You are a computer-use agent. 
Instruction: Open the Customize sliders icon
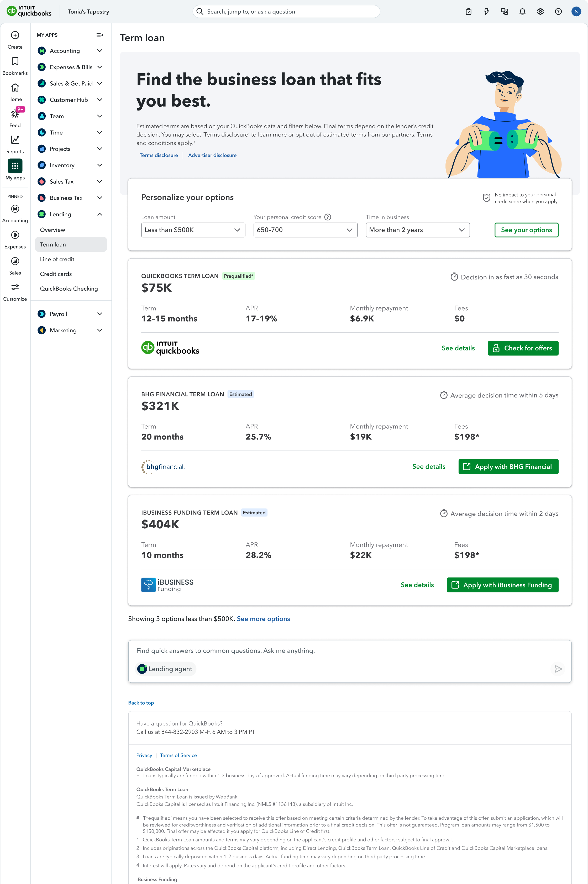pos(15,287)
